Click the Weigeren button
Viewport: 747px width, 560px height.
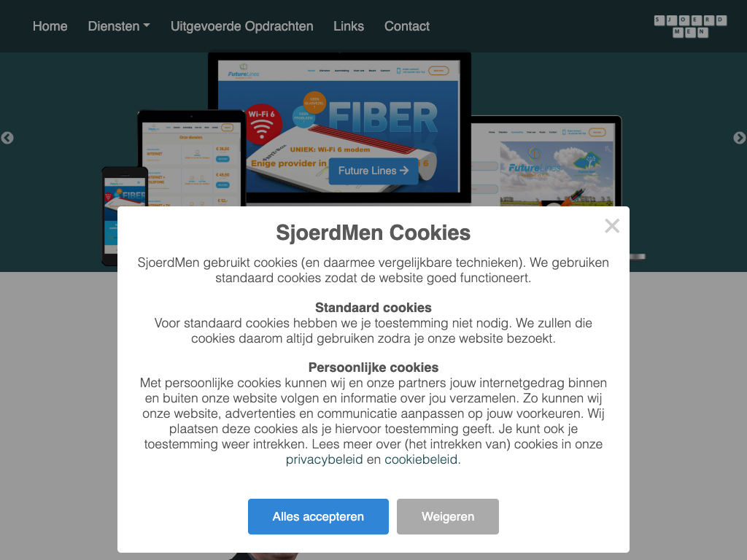(x=448, y=517)
